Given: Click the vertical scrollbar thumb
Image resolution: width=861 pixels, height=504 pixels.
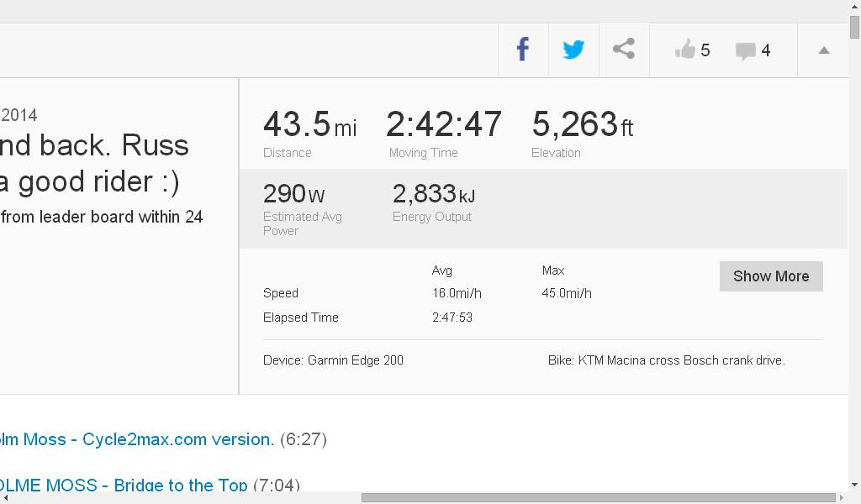Looking at the screenshot, I should [854, 28].
